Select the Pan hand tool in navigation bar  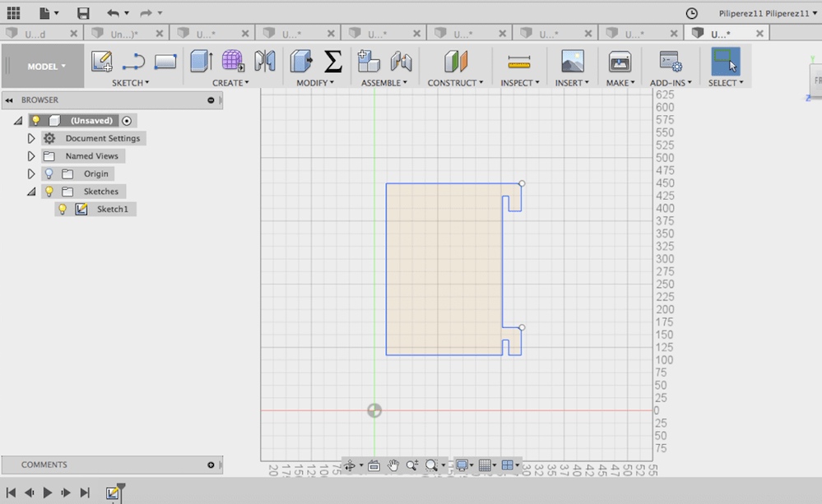click(x=393, y=465)
